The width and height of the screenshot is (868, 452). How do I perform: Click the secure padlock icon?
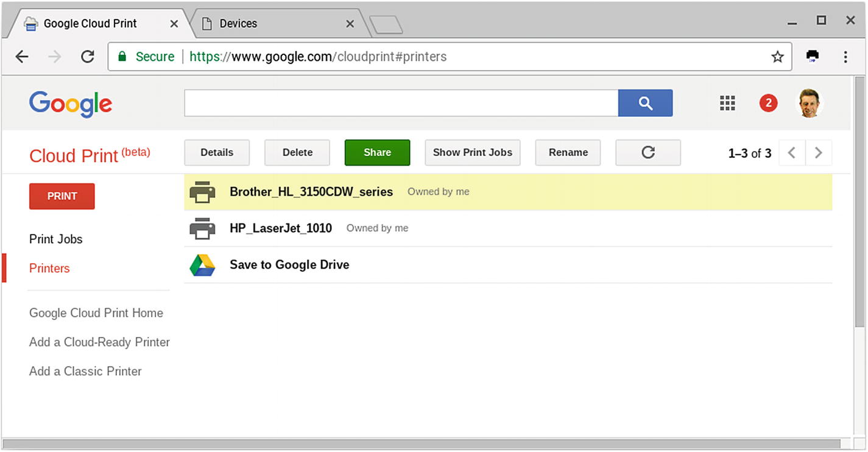[x=122, y=57]
